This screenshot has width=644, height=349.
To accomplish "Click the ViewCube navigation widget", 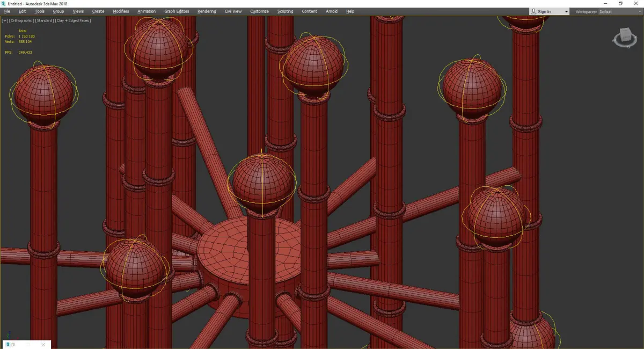I will [624, 38].
